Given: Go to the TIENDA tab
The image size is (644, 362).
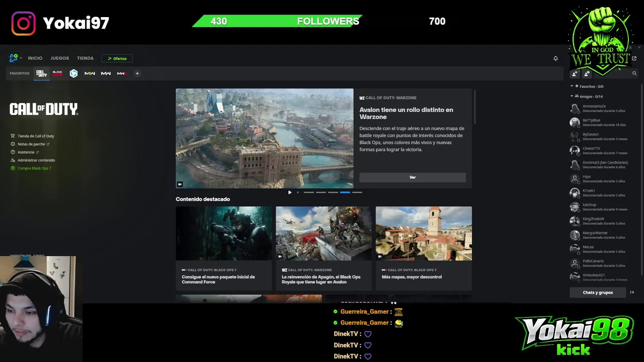Looking at the screenshot, I should click(x=85, y=58).
